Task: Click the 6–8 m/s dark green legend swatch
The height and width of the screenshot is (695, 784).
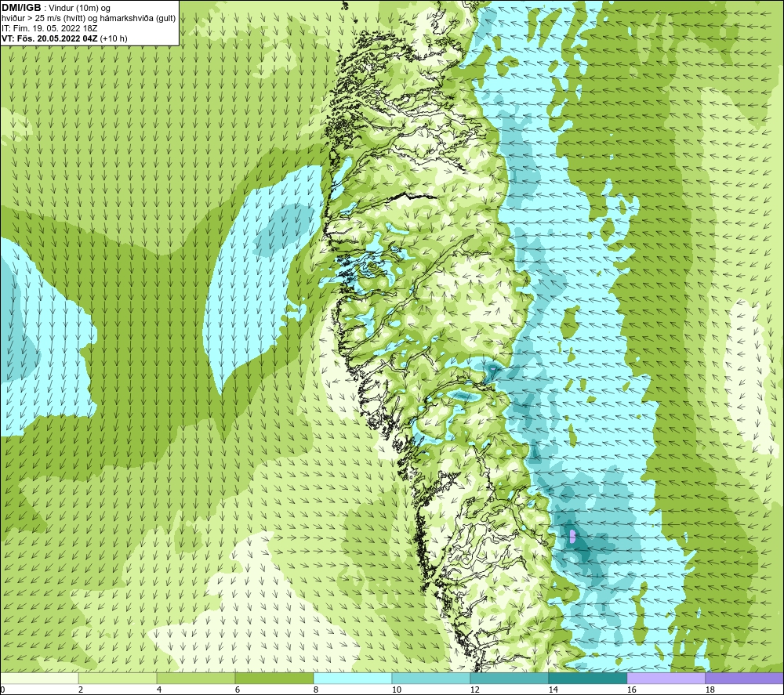Action: [x=274, y=678]
